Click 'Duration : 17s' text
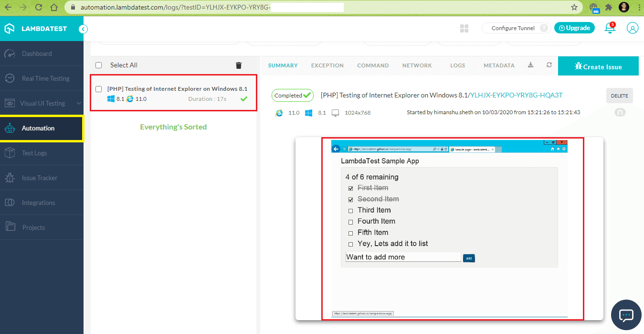The image size is (644, 334). click(x=207, y=99)
